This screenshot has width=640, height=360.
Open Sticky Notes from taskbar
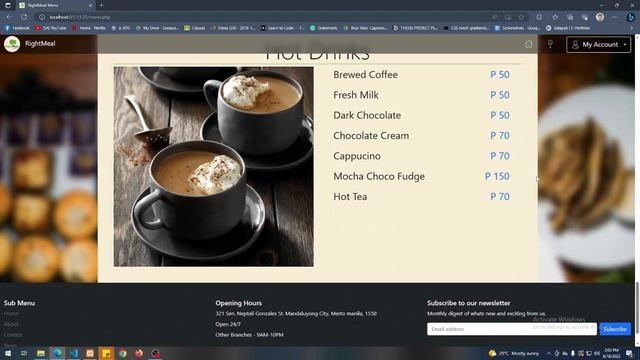(x=106, y=353)
